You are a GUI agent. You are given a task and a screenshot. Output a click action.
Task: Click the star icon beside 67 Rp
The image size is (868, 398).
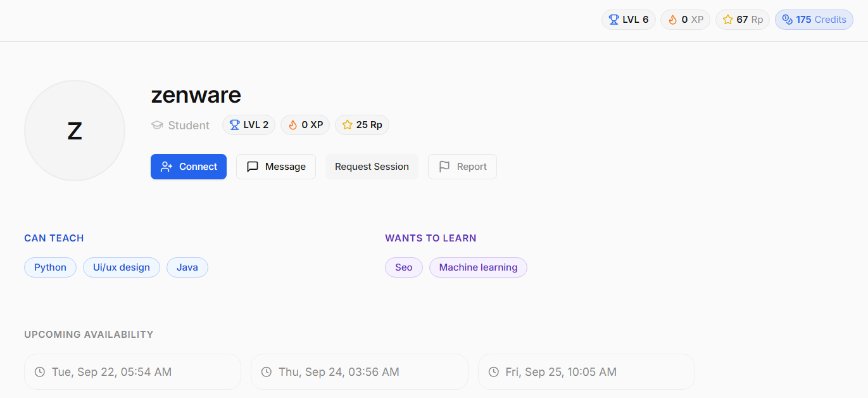727,20
